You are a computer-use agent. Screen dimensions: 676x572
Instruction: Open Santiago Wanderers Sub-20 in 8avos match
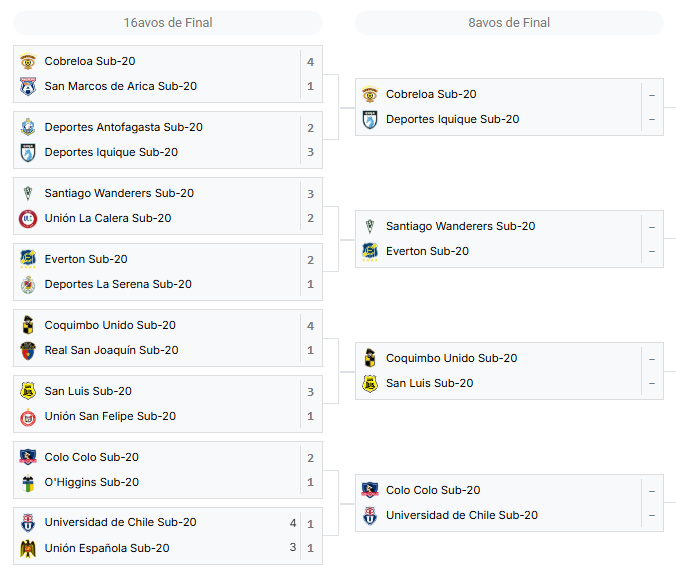pos(460,226)
